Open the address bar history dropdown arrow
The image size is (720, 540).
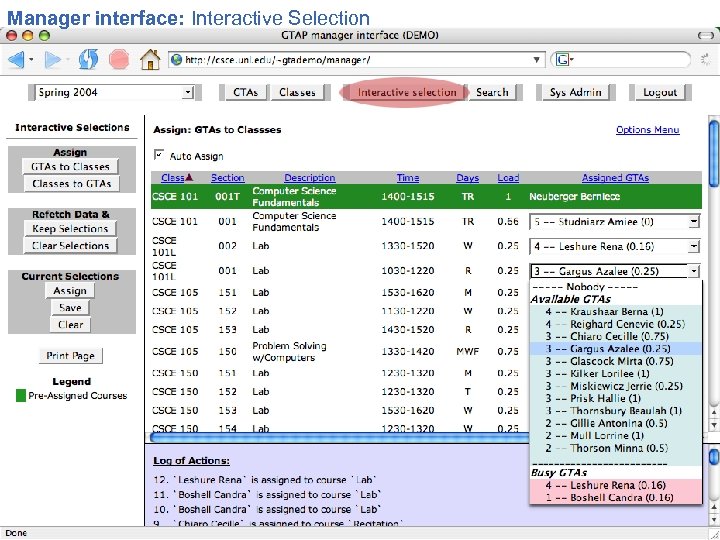point(536,60)
